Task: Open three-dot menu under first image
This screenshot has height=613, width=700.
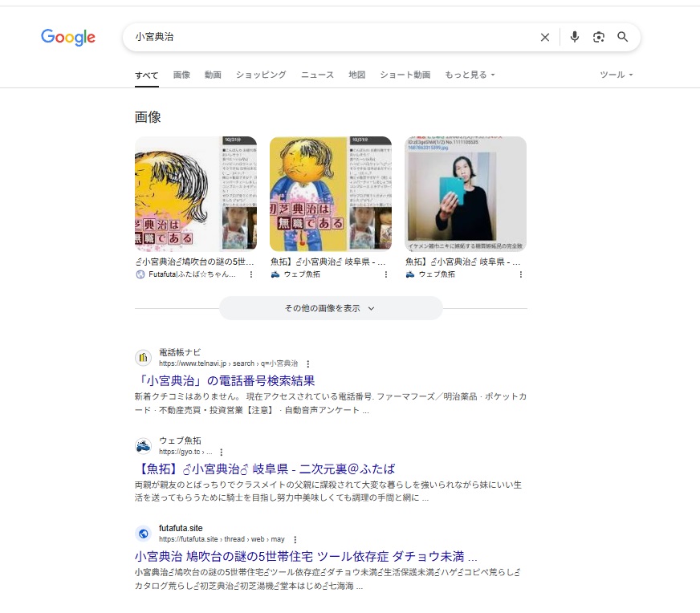Action: [x=251, y=274]
